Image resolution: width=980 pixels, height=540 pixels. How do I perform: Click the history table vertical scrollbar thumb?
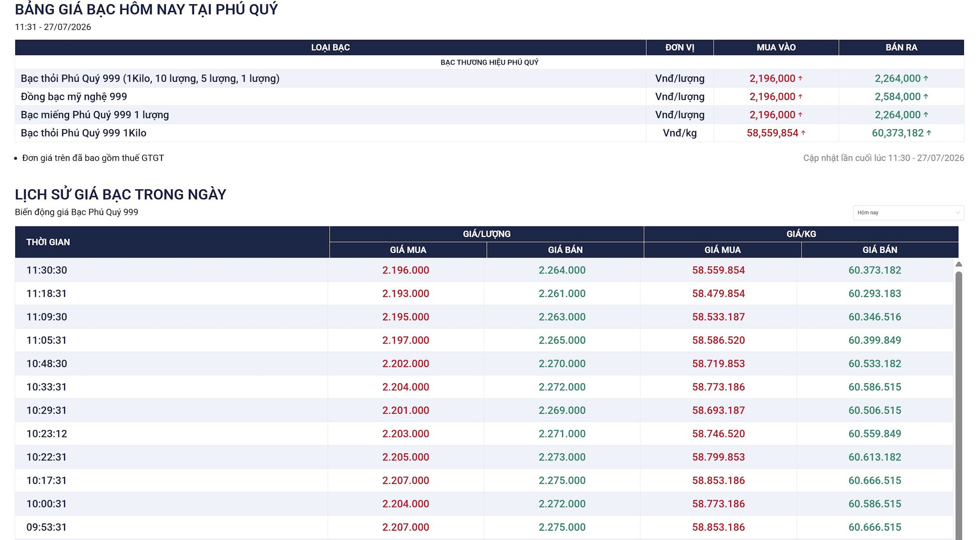tap(958, 405)
